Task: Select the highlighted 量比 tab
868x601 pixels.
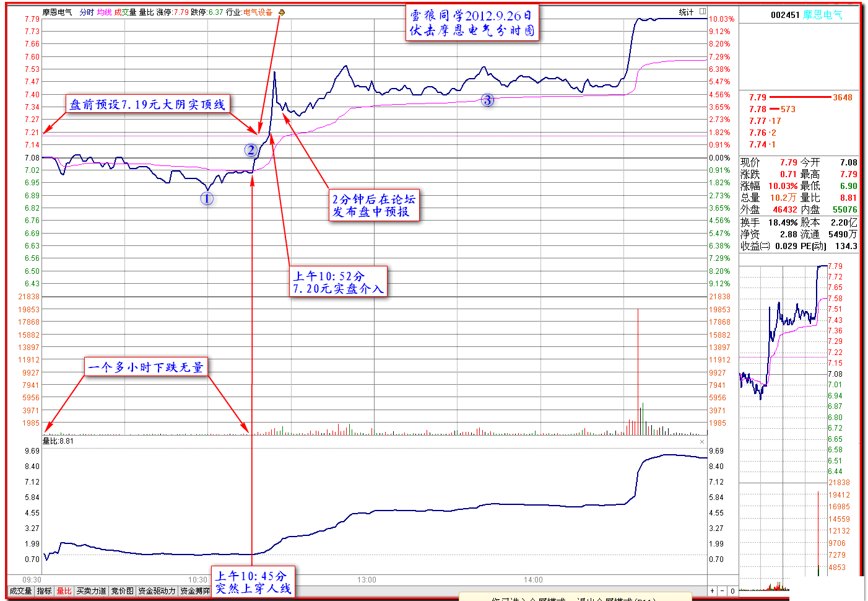Action: pyautogui.click(x=64, y=591)
